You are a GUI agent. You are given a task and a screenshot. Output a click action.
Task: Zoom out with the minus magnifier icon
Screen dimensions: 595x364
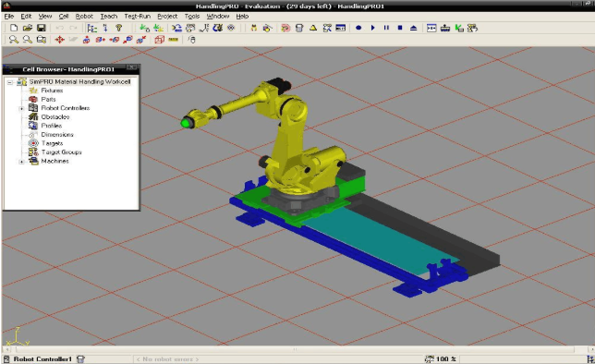(28, 39)
